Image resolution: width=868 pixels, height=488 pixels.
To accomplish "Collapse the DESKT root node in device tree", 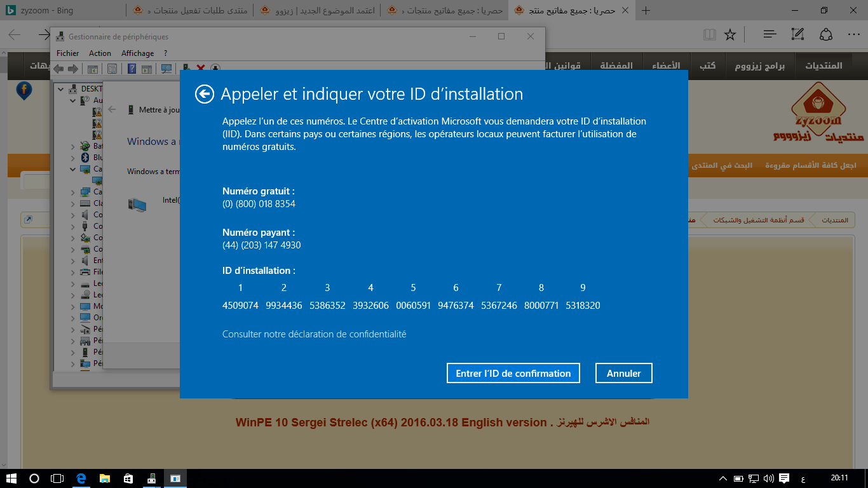I will [61, 88].
